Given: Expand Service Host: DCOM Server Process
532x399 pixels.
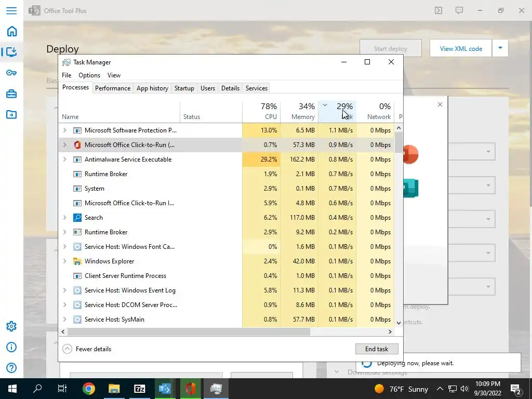Looking at the screenshot, I should tap(64, 305).
